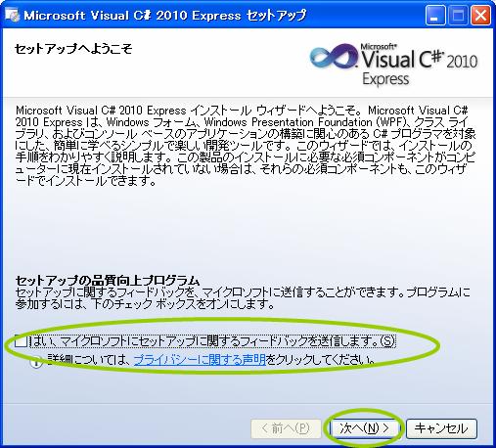
Task: Click the キャンセル button
Action: tap(441, 428)
